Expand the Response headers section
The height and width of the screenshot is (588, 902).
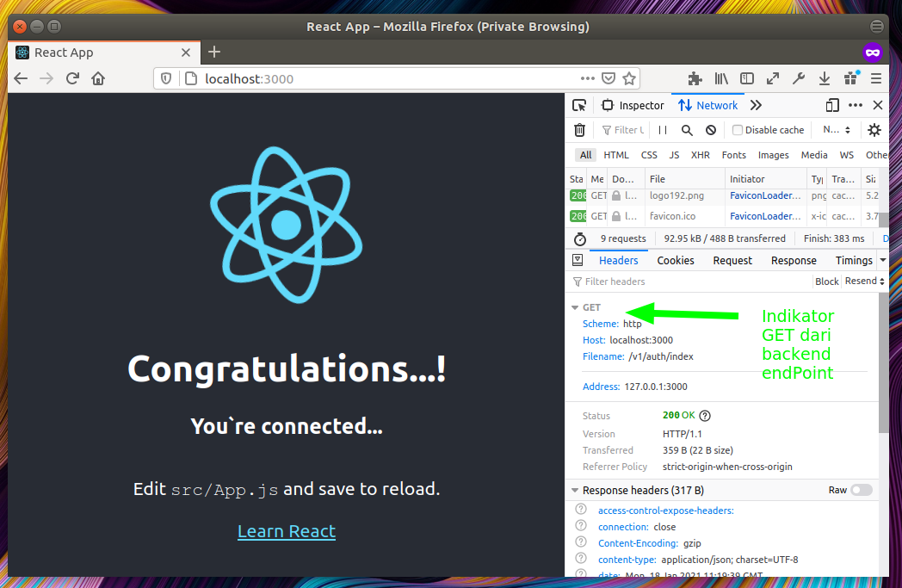click(x=574, y=489)
